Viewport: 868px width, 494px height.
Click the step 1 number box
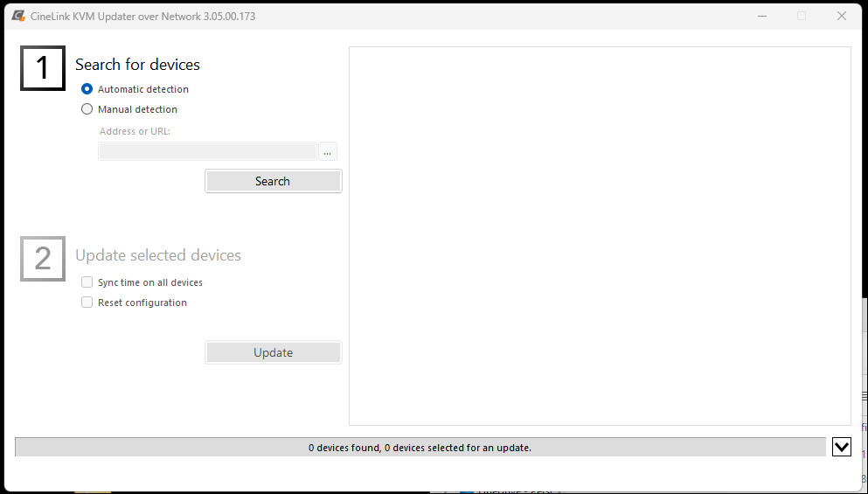[43, 68]
